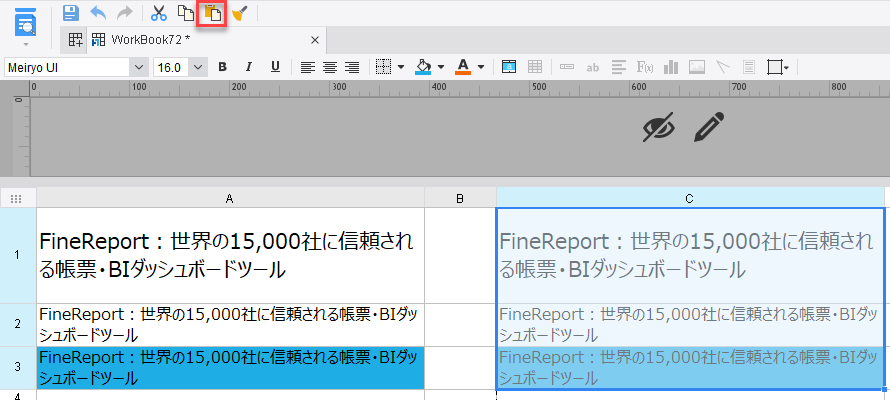Select cell A2 FineReport text
Image resolution: width=890 pixels, height=400 pixels.
point(230,325)
